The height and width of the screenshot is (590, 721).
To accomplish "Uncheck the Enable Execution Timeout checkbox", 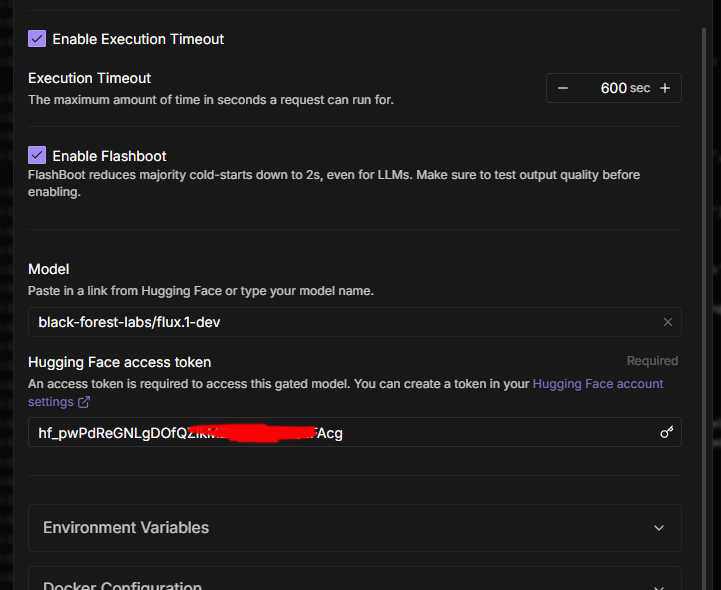I will (x=37, y=39).
